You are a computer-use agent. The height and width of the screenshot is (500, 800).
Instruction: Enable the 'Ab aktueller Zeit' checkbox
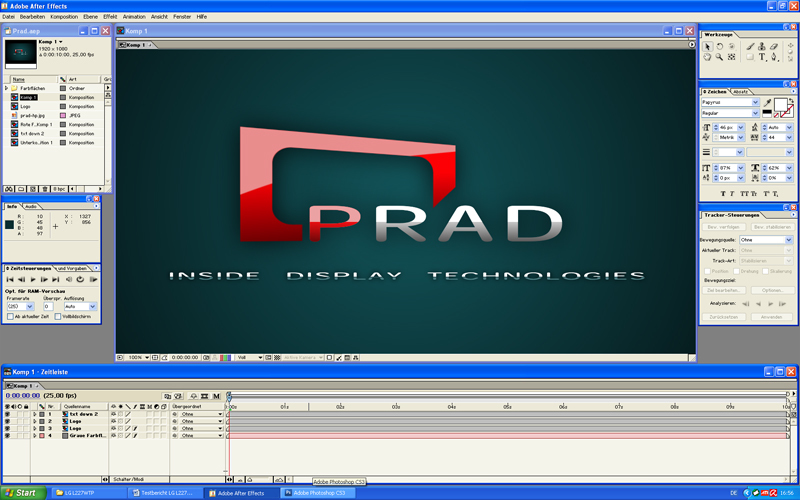click(x=10, y=317)
